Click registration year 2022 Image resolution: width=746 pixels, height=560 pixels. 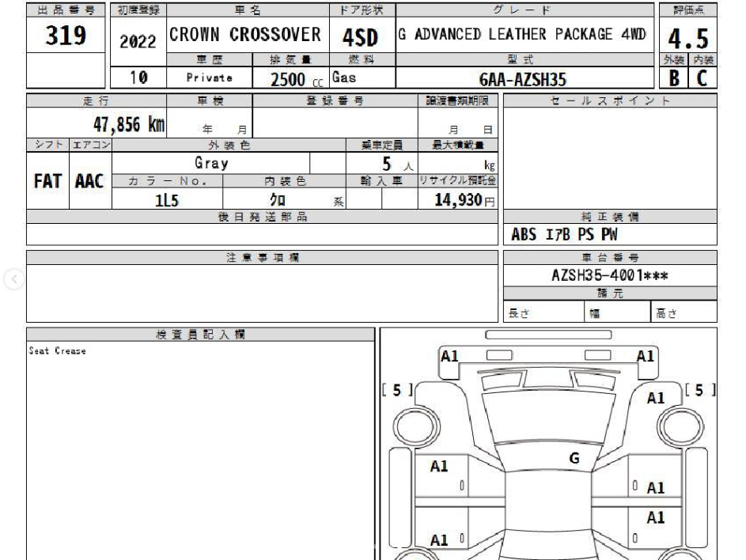[x=138, y=41]
